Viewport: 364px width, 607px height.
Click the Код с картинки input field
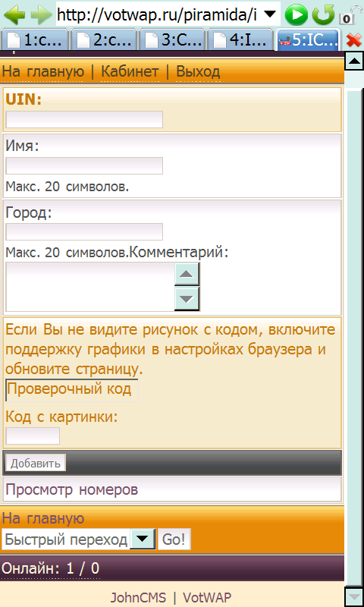(x=33, y=436)
